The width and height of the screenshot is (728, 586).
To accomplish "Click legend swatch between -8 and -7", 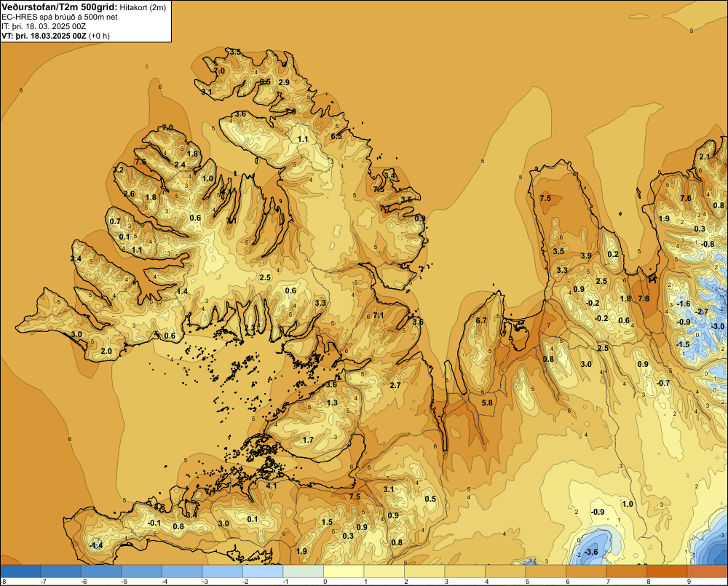I will 20,571.
